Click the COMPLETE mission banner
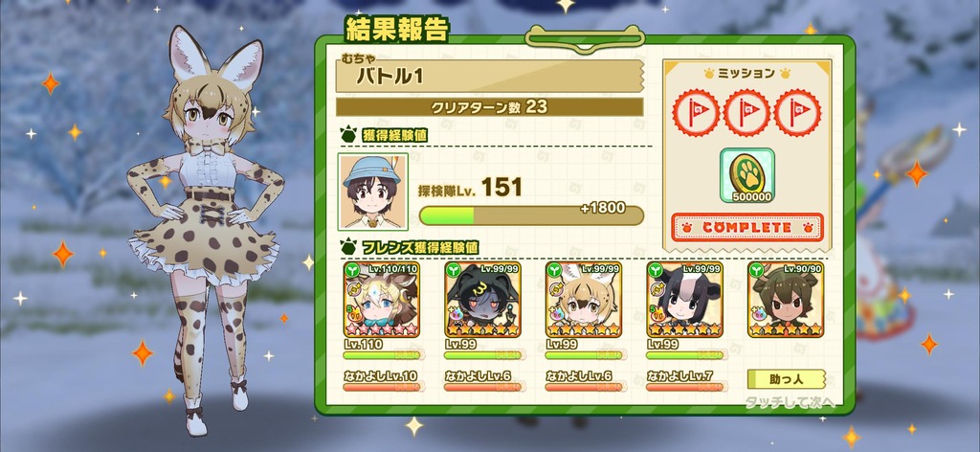Viewport: 980px width, 452px height. coord(746,227)
